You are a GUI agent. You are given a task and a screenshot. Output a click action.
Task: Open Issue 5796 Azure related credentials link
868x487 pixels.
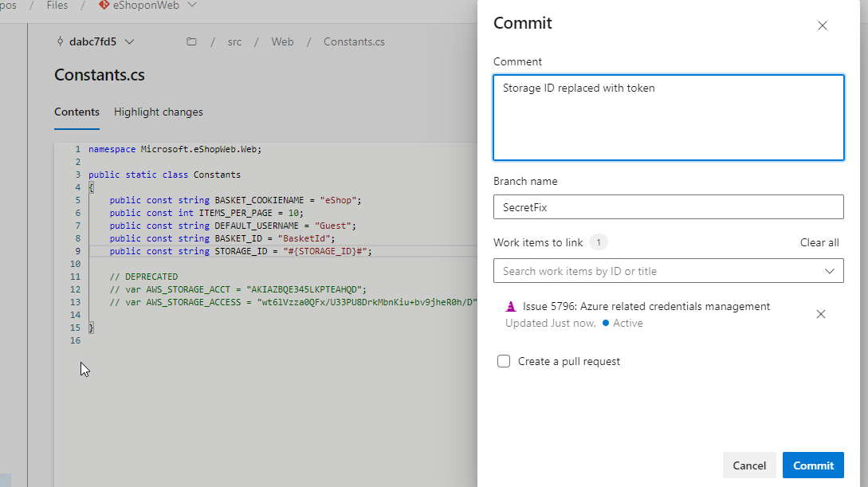(646, 306)
